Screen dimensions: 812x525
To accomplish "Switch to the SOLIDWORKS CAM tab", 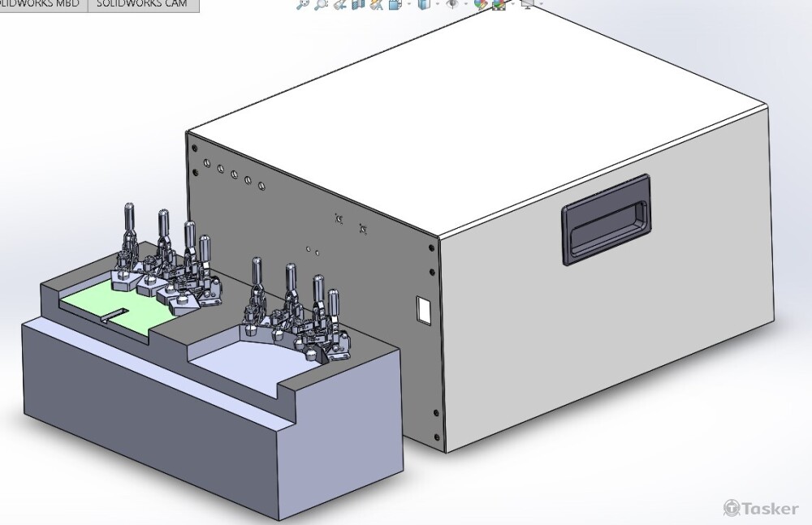I will 141,4.
